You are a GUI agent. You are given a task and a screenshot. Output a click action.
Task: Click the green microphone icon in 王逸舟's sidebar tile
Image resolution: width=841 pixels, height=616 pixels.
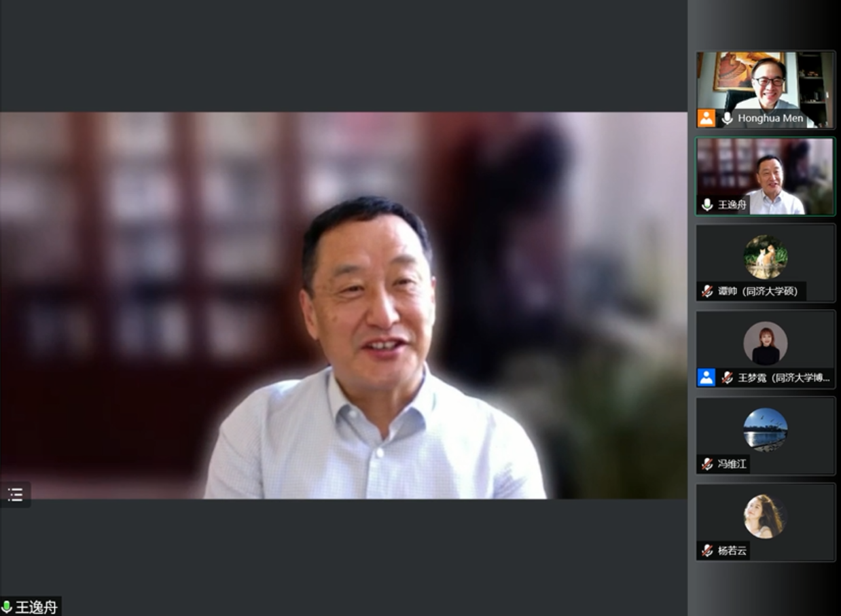pos(707,204)
